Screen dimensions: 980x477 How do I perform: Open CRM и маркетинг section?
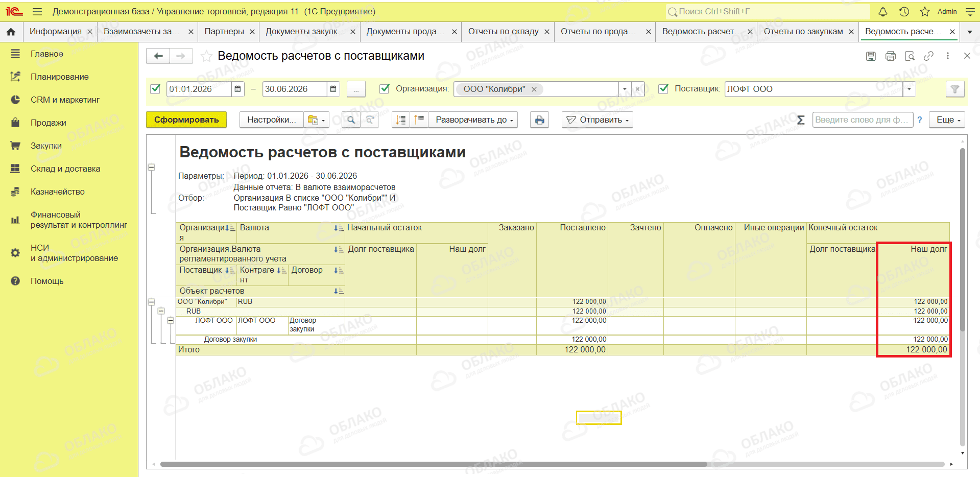[65, 100]
